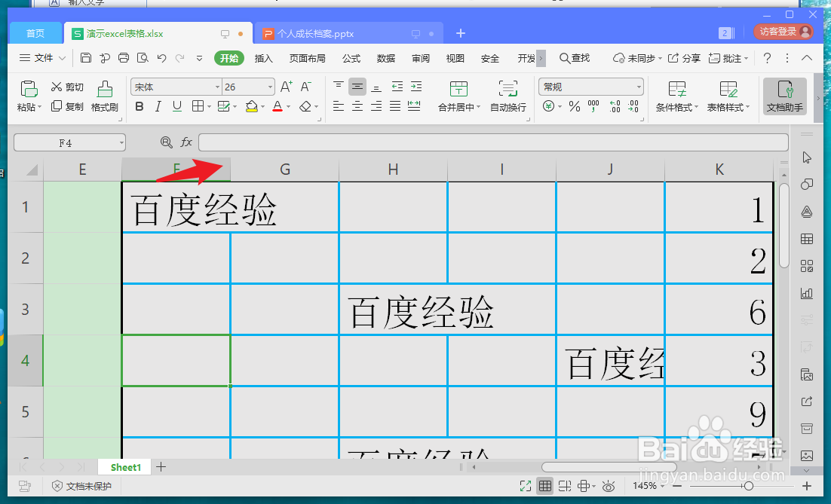
Task: Click the zoom slider handle
Action: [x=748, y=485]
